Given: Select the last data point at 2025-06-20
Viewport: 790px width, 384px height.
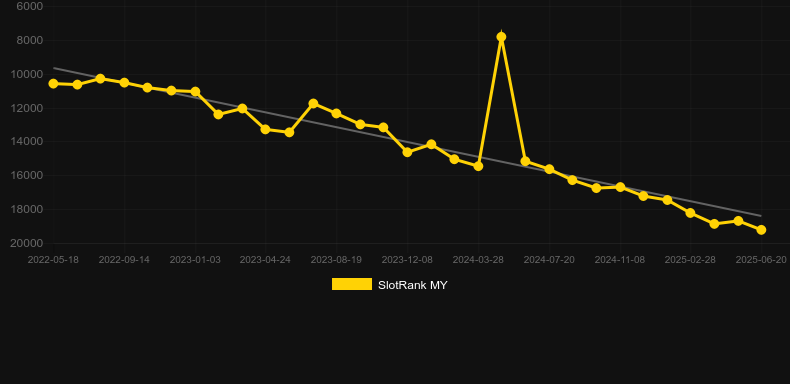Looking at the screenshot, I should (x=761, y=230).
